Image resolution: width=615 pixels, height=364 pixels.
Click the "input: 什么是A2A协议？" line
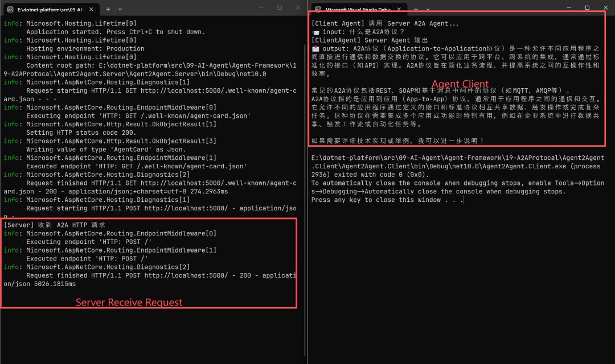coord(358,32)
